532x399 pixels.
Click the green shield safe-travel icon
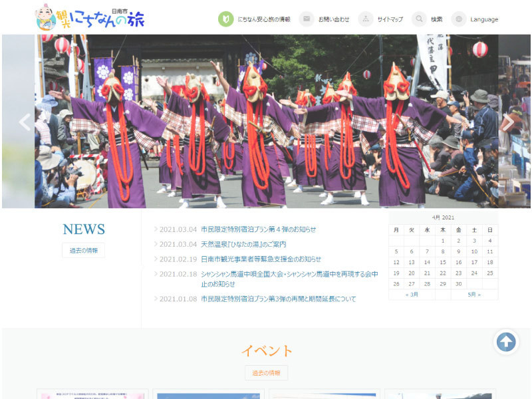225,19
